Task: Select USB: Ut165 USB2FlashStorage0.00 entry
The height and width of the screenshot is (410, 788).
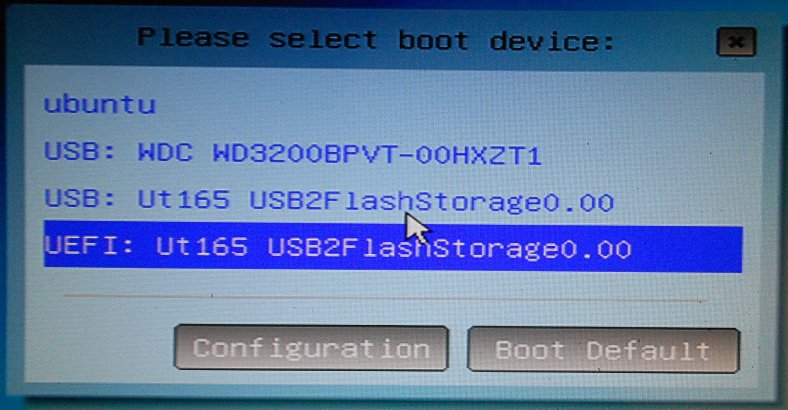Action: (x=329, y=200)
